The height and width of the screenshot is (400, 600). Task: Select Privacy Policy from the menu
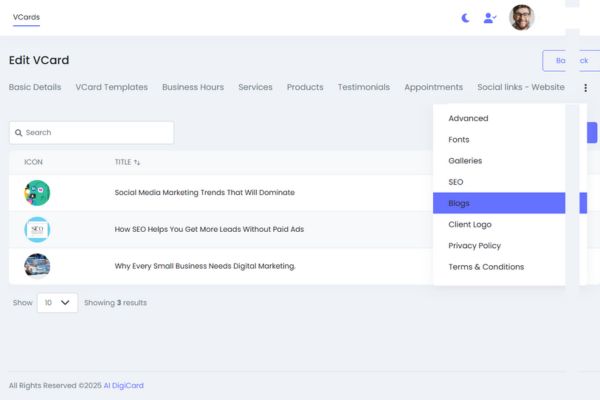[499, 246]
